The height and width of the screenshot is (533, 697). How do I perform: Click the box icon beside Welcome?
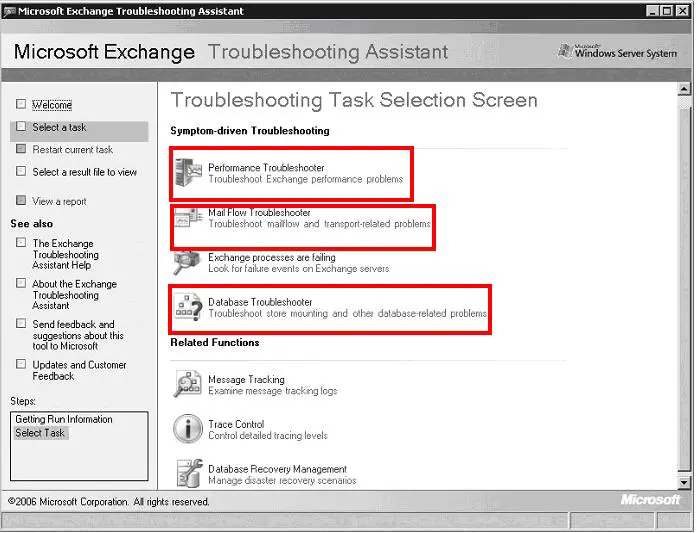tap(21, 104)
